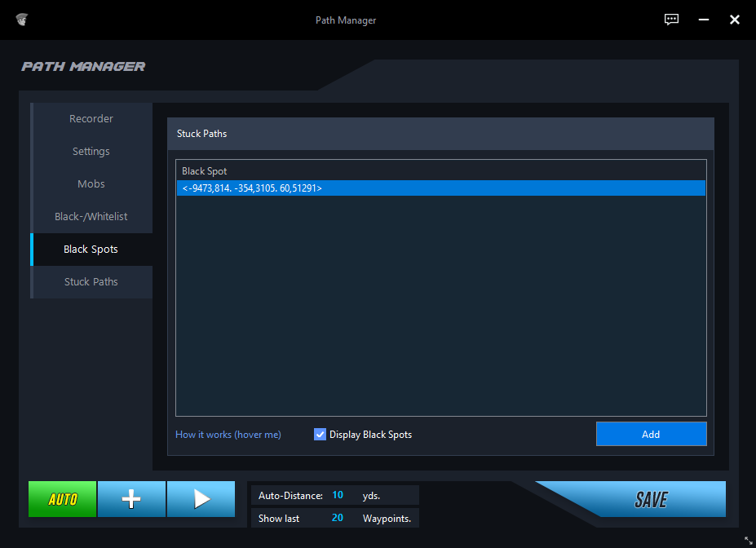Select the black spot coordinates entry
The image size is (756, 548).
pos(440,188)
